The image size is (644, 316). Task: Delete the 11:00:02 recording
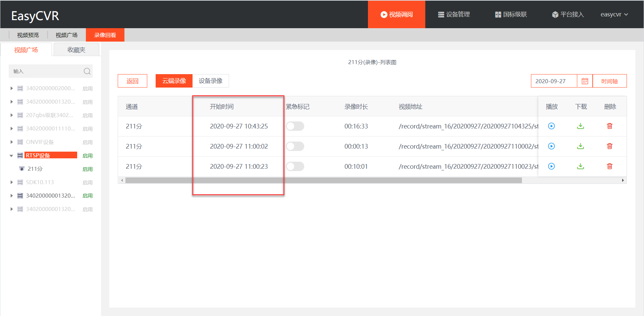pyautogui.click(x=610, y=146)
